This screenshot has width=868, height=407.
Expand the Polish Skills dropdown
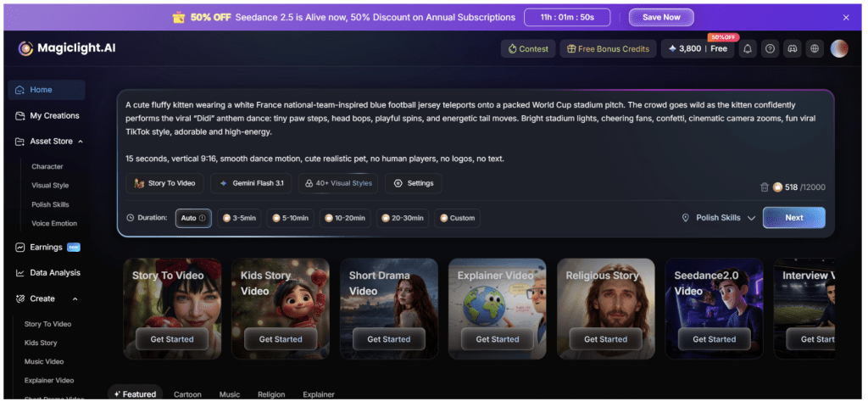coord(718,218)
